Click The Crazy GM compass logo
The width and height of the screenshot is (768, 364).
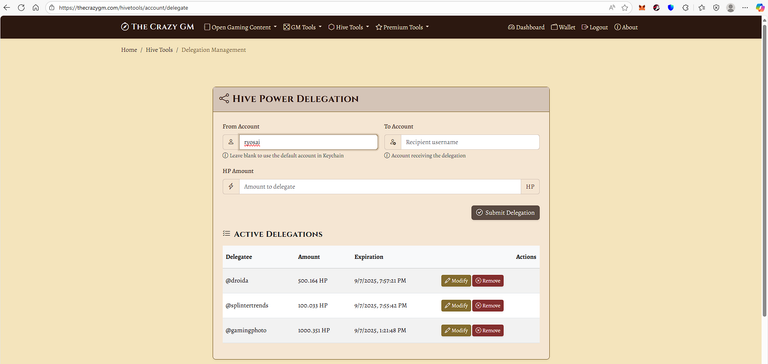125,27
